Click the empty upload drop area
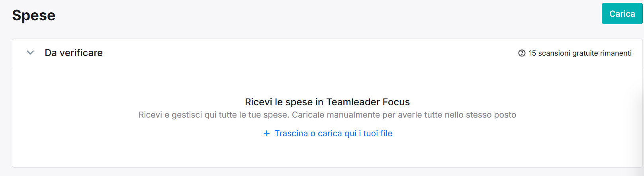 (x=327, y=117)
